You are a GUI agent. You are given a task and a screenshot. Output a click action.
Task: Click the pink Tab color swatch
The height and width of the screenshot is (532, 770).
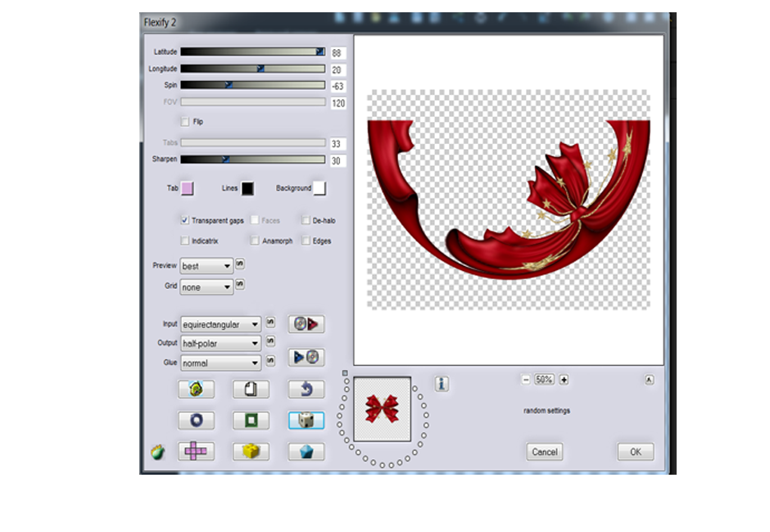(x=187, y=188)
